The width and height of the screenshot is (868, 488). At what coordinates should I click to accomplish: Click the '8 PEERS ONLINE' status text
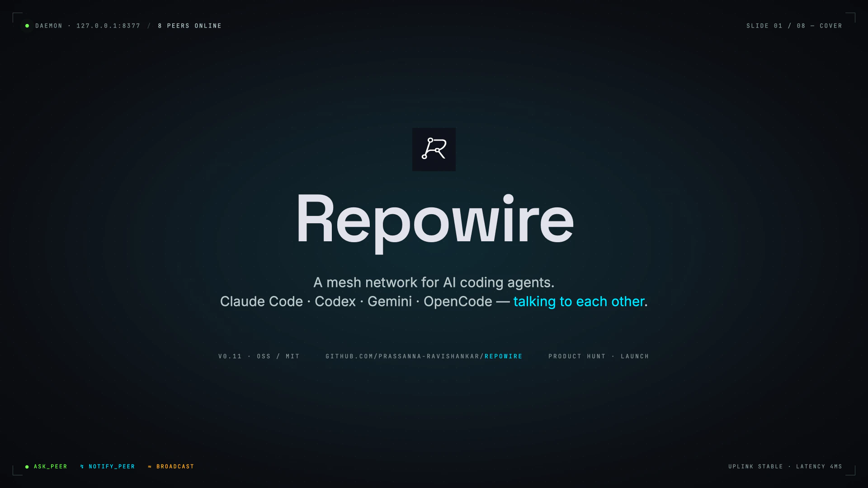click(190, 26)
